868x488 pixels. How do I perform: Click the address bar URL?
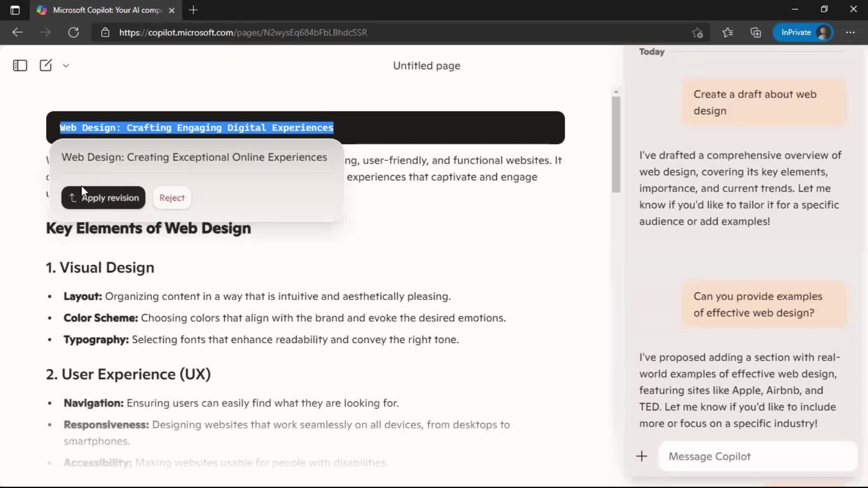pos(243,33)
